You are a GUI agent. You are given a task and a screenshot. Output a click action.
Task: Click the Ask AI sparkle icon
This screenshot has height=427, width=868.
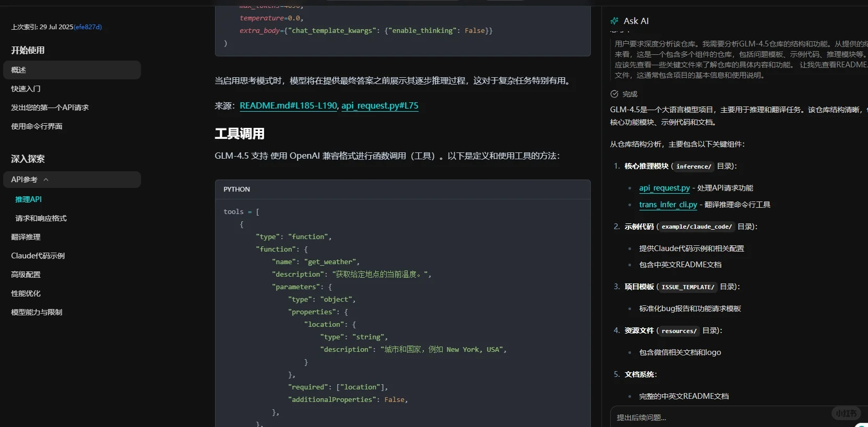[614, 21]
